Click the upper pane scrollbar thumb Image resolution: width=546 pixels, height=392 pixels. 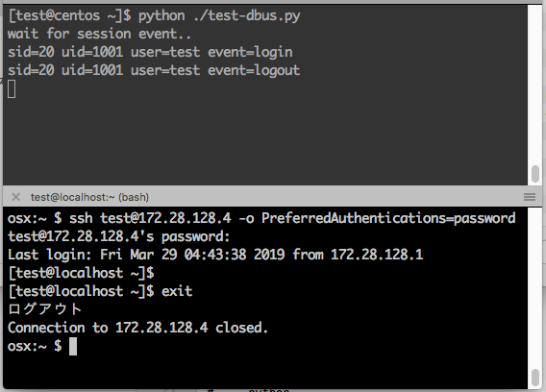pyautogui.click(x=535, y=173)
